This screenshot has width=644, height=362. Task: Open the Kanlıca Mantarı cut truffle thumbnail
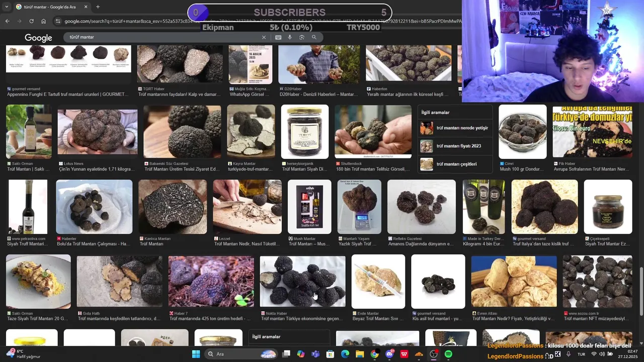click(x=173, y=207)
